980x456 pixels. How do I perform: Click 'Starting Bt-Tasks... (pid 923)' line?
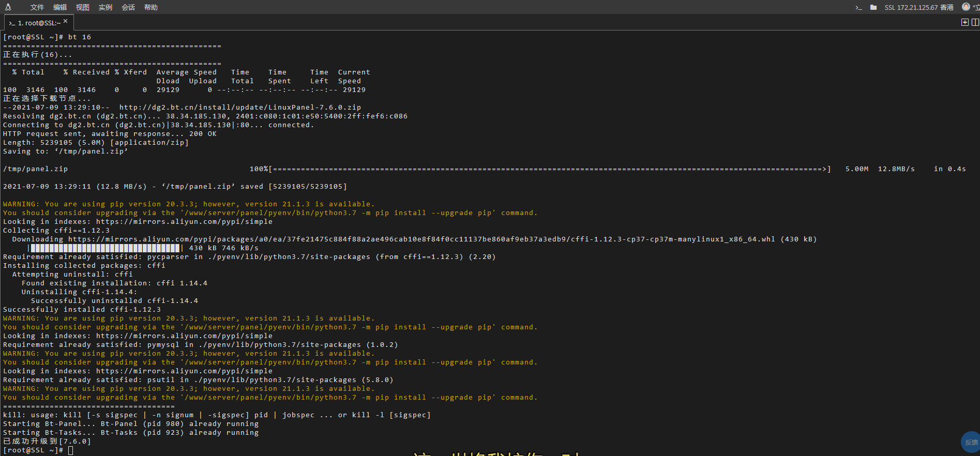pyautogui.click(x=131, y=433)
